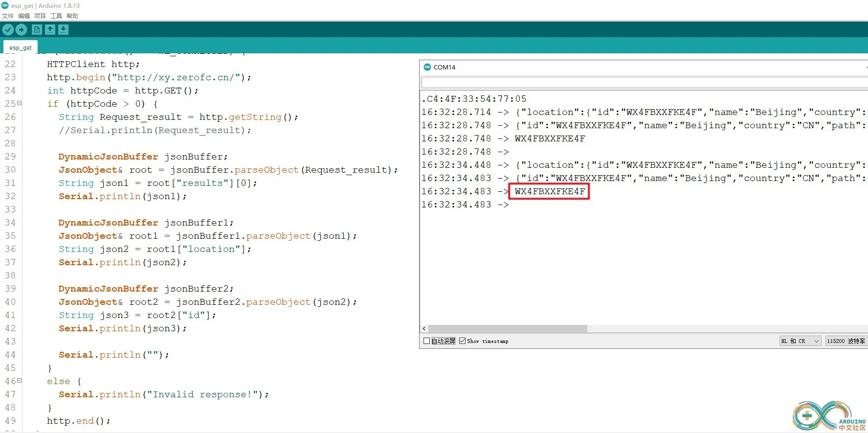Click the 'HTTPClient http;' code on line 22

[93, 64]
